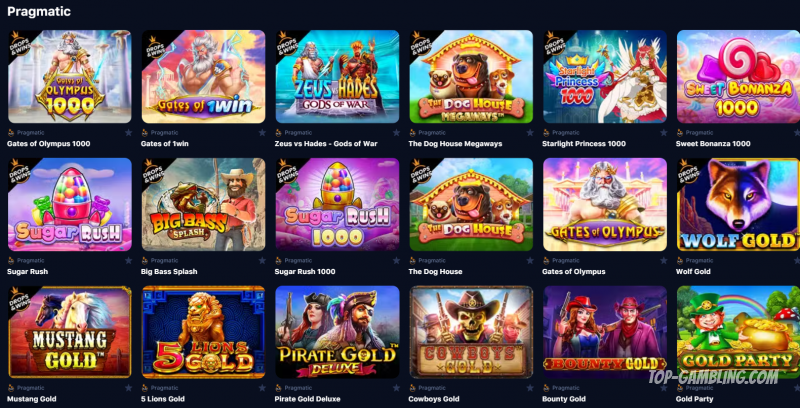This screenshot has width=800, height=408.
Task: Click the star icon for Cowboys Gold
Action: point(530,388)
